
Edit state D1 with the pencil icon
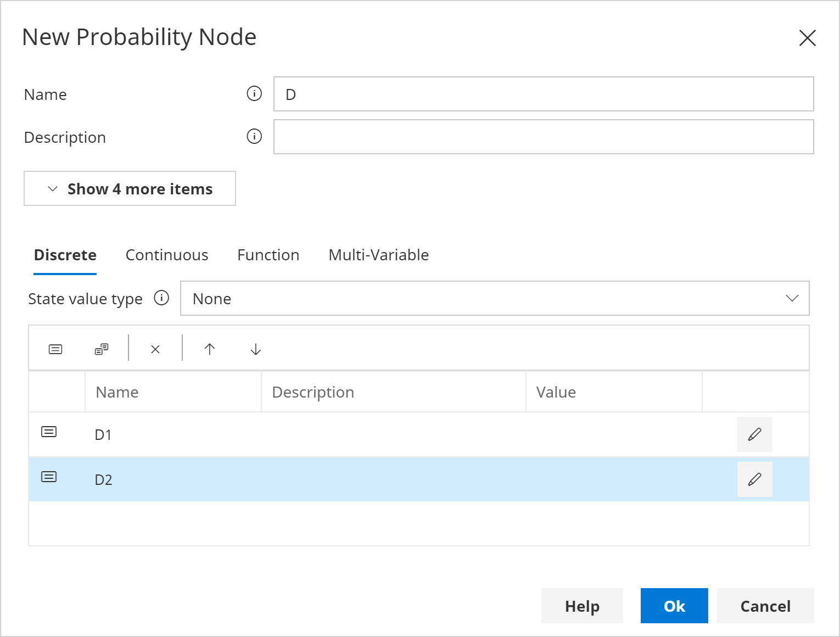point(754,434)
